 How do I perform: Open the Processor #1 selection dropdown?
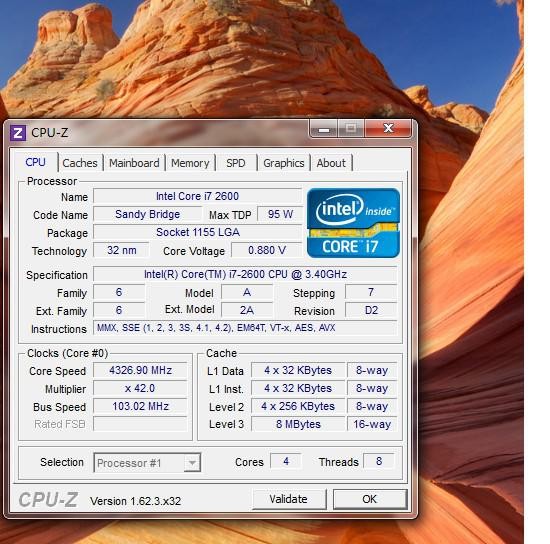tap(147, 463)
